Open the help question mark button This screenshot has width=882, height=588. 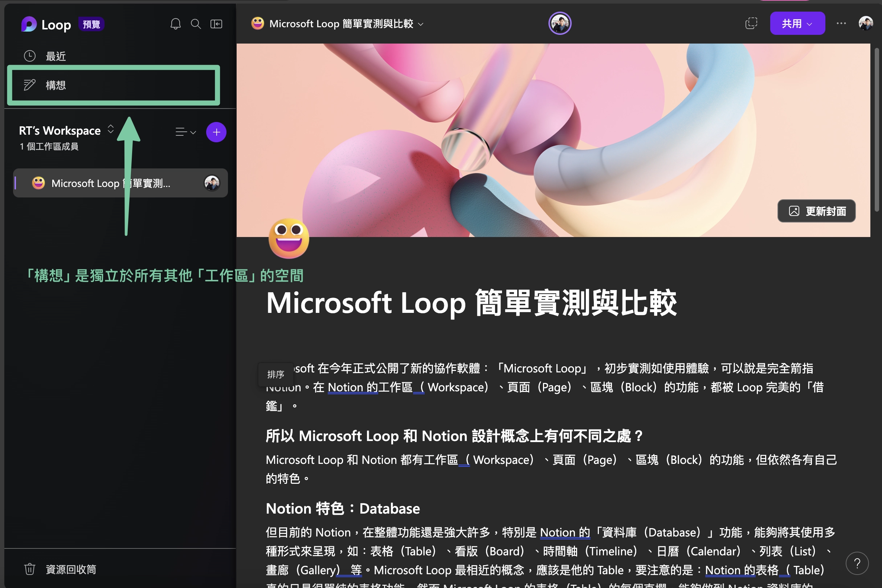tap(857, 563)
